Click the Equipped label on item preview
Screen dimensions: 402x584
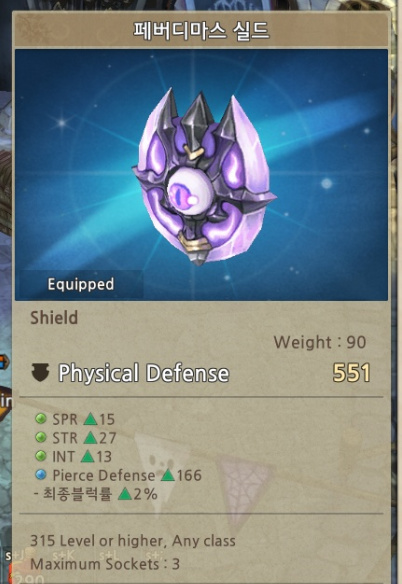(80, 284)
